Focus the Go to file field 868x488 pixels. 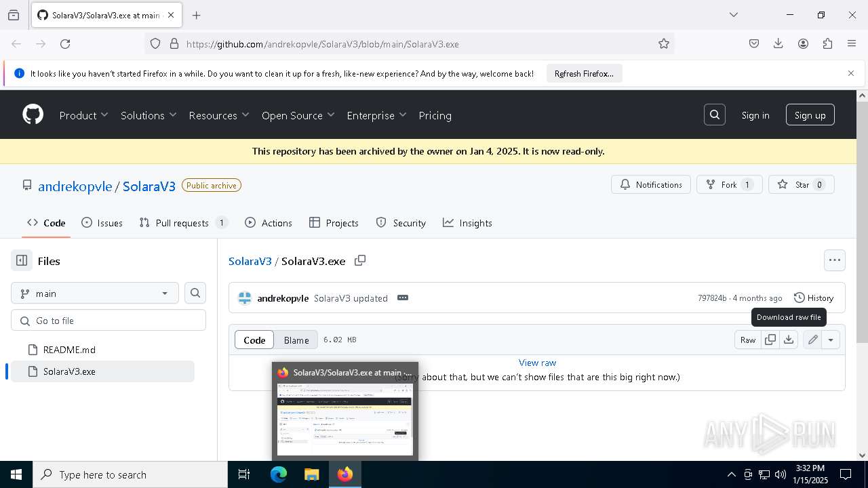click(108, 321)
